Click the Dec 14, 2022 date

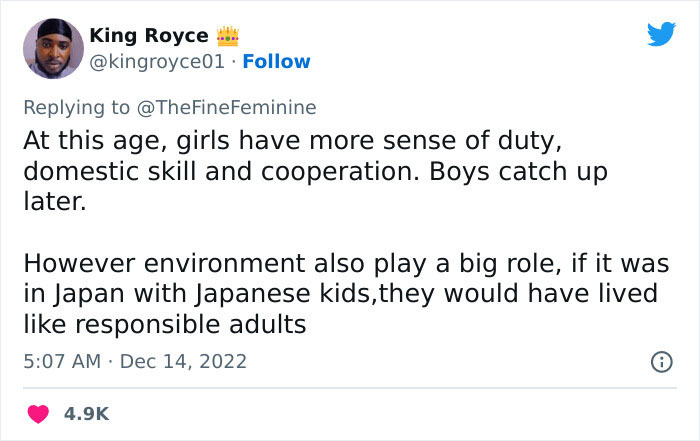pyautogui.click(x=183, y=360)
